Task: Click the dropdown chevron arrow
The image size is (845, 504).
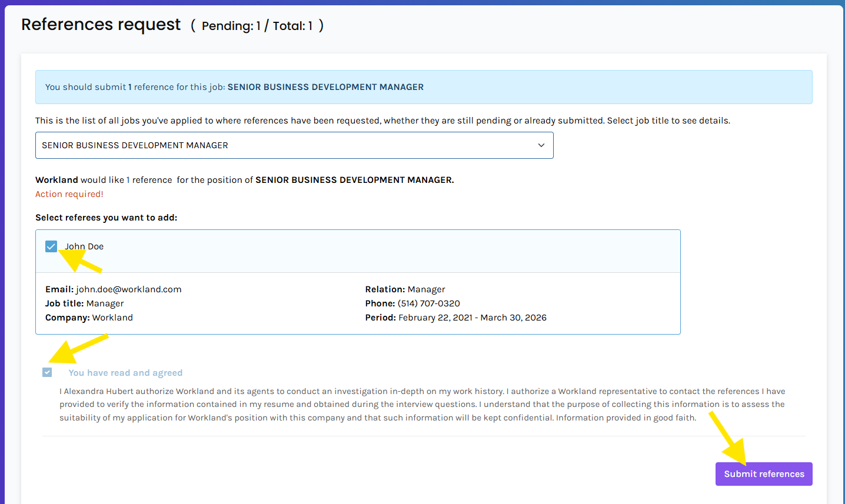Action: point(541,145)
